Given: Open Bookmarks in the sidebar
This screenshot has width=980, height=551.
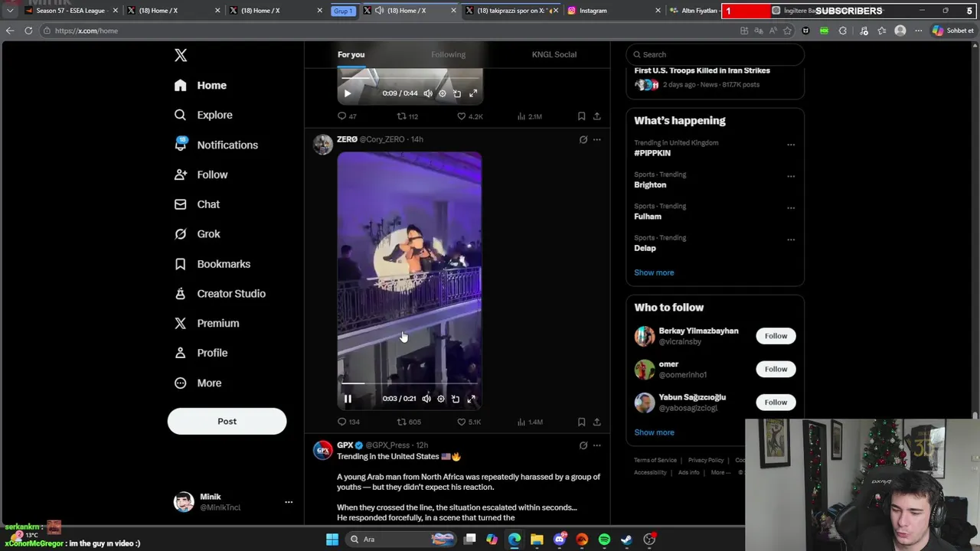Looking at the screenshot, I should 213,264.
